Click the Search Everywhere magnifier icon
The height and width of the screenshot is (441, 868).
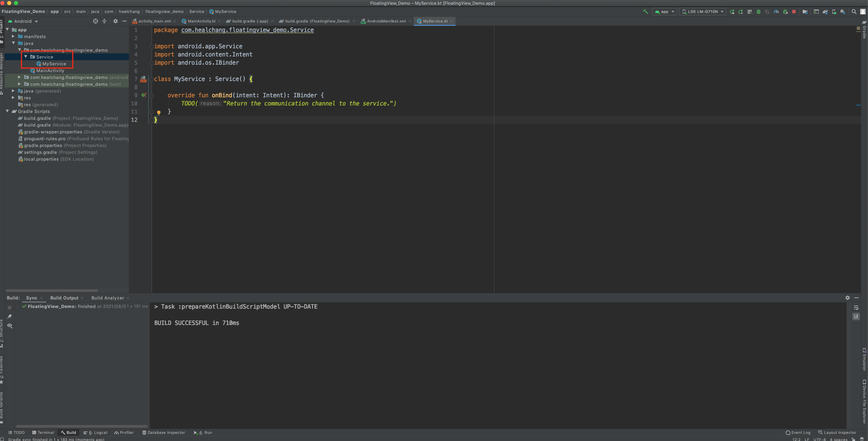(x=854, y=12)
